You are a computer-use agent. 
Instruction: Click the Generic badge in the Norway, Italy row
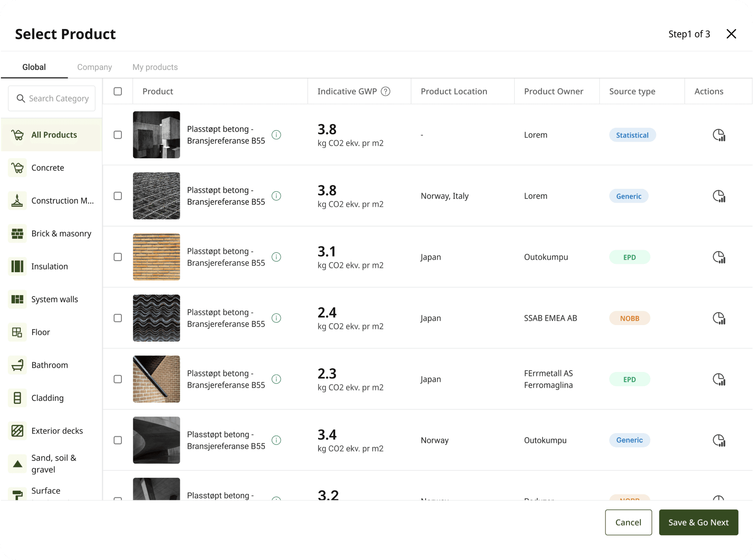pos(629,196)
